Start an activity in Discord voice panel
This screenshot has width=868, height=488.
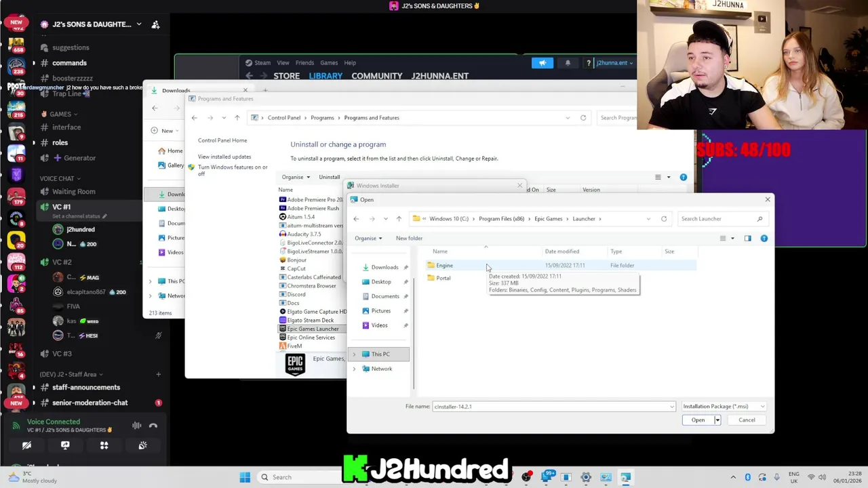click(104, 445)
